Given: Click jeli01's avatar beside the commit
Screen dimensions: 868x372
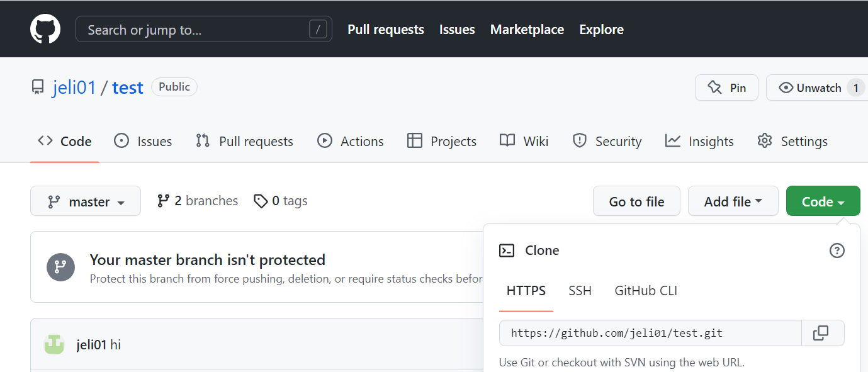Looking at the screenshot, I should pos(54,344).
